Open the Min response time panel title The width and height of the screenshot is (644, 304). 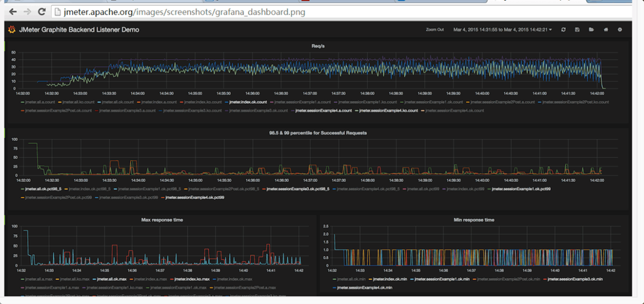coord(474,220)
